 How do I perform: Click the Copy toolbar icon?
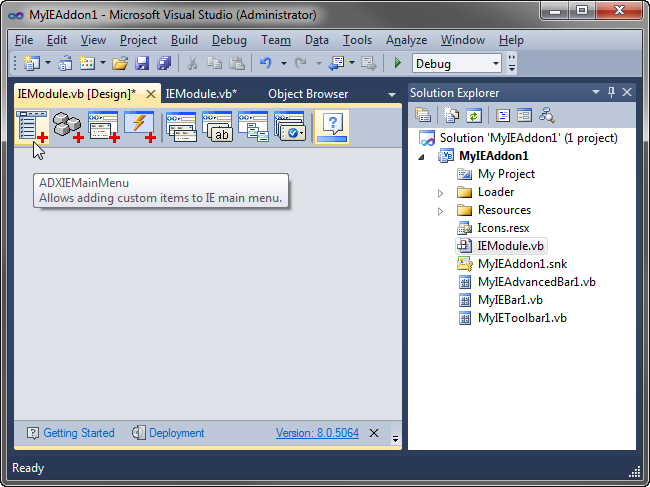coord(214,63)
